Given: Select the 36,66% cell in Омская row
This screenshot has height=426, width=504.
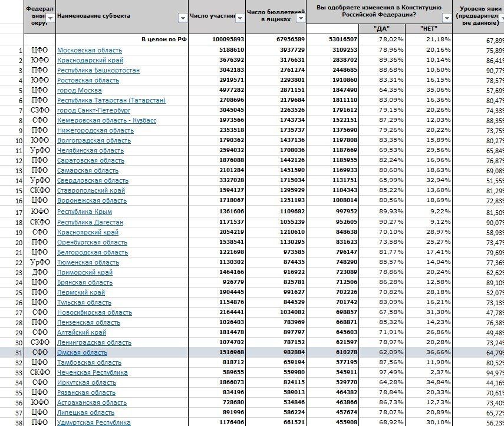Looking at the screenshot, I should pyautogui.click(x=429, y=352).
